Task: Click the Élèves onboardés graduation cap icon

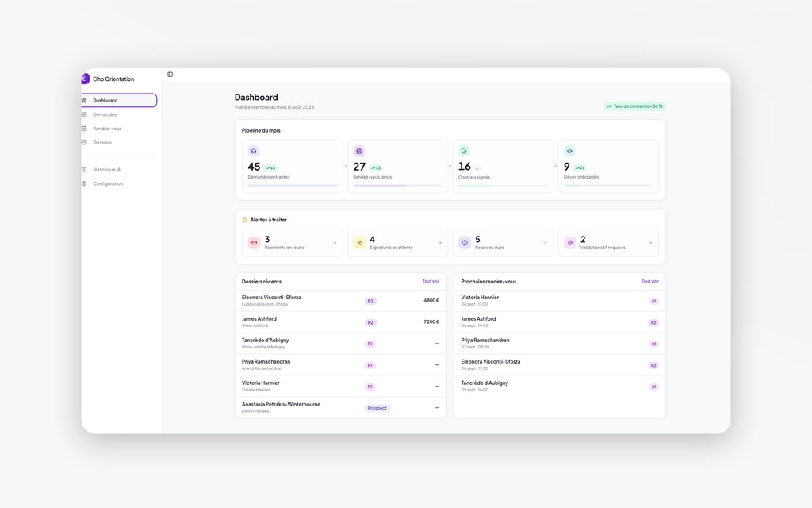Action: 569,152
